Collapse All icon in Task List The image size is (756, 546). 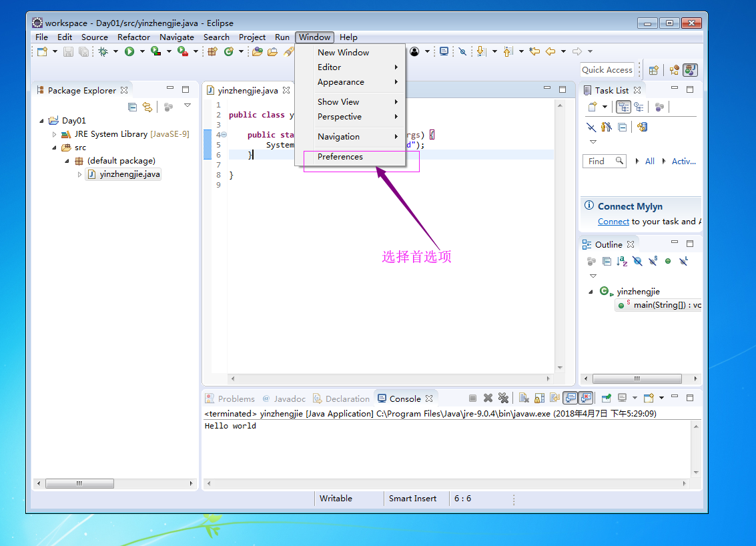(623, 127)
